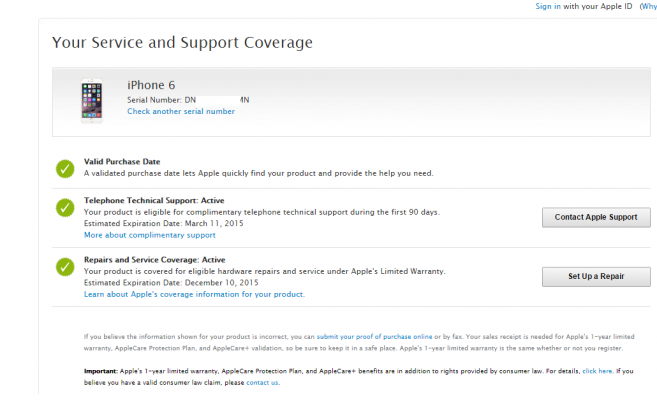Click the Valid Purchase Date green checkmark icon
This screenshot has width=657, height=400.
(x=65, y=169)
